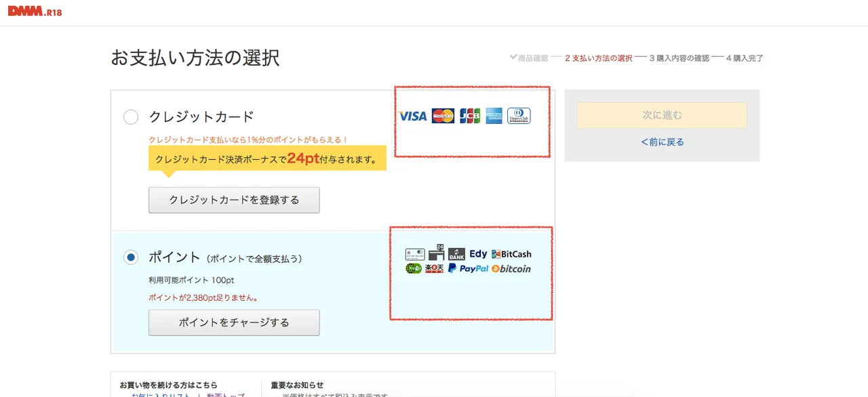This screenshot has height=397, width=868.
Task: Click the JCB card logo
Action: [x=470, y=116]
